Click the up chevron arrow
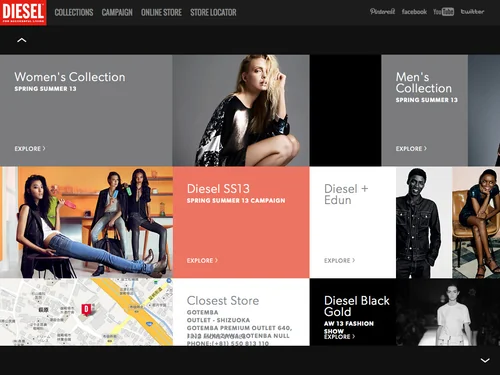The height and width of the screenshot is (375, 500). pos(22,40)
